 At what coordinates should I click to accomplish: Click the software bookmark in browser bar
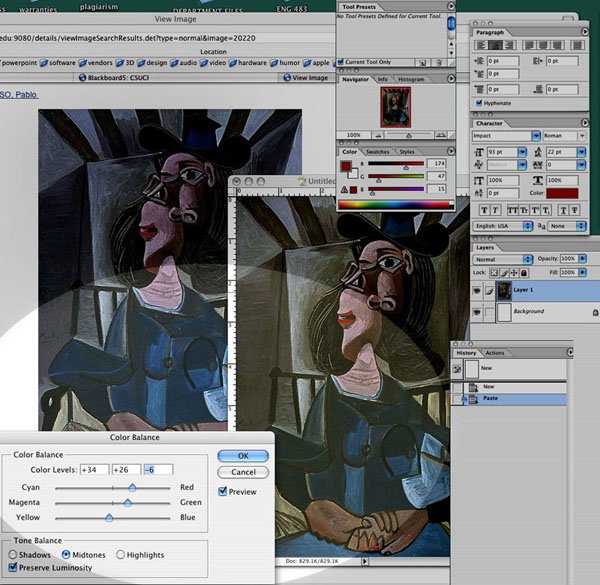(58, 63)
